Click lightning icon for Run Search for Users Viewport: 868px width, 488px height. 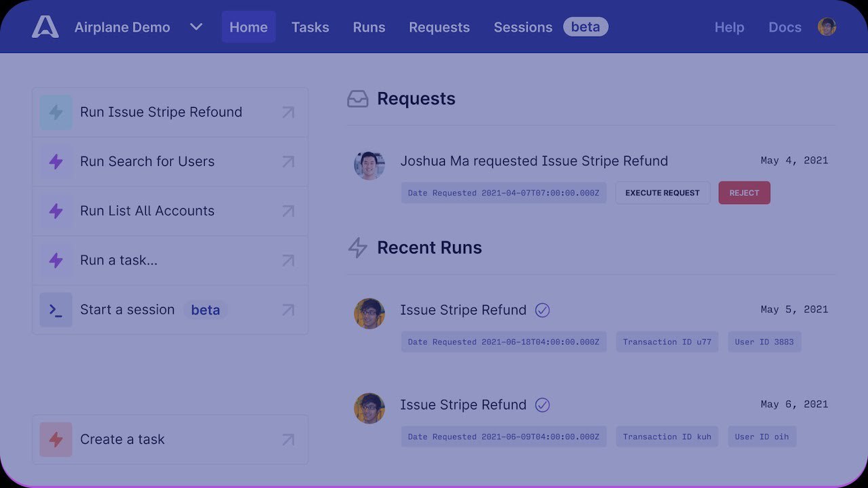click(x=56, y=162)
